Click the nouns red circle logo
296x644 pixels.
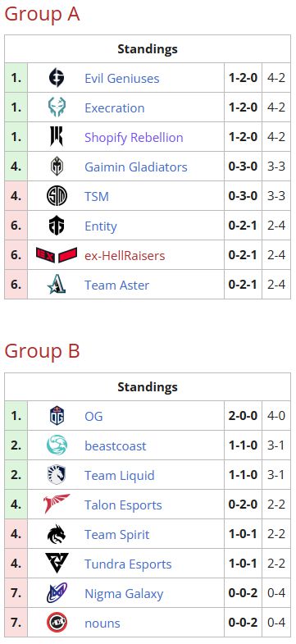tap(57, 623)
